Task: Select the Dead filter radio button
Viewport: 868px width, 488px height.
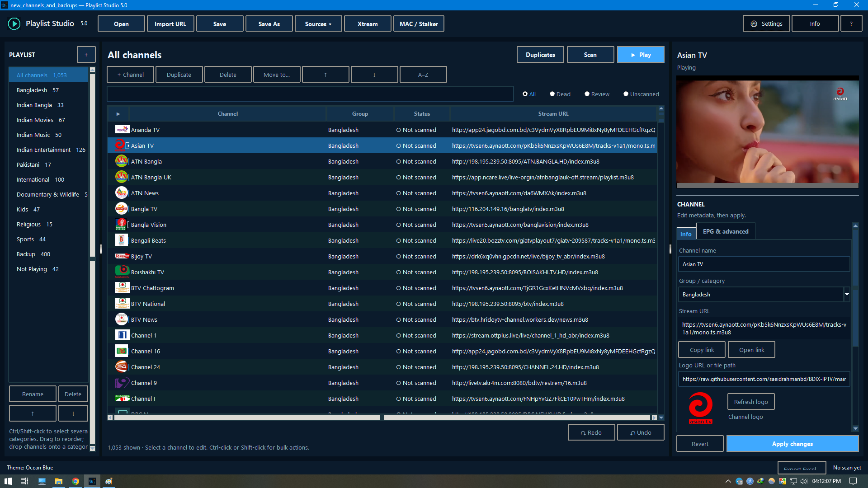Action: click(x=552, y=94)
